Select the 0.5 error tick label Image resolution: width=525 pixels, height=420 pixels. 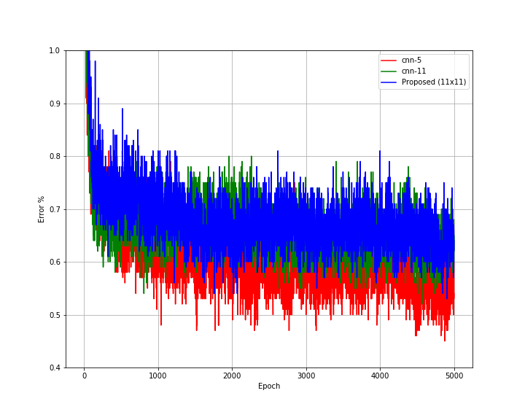[x=55, y=315]
